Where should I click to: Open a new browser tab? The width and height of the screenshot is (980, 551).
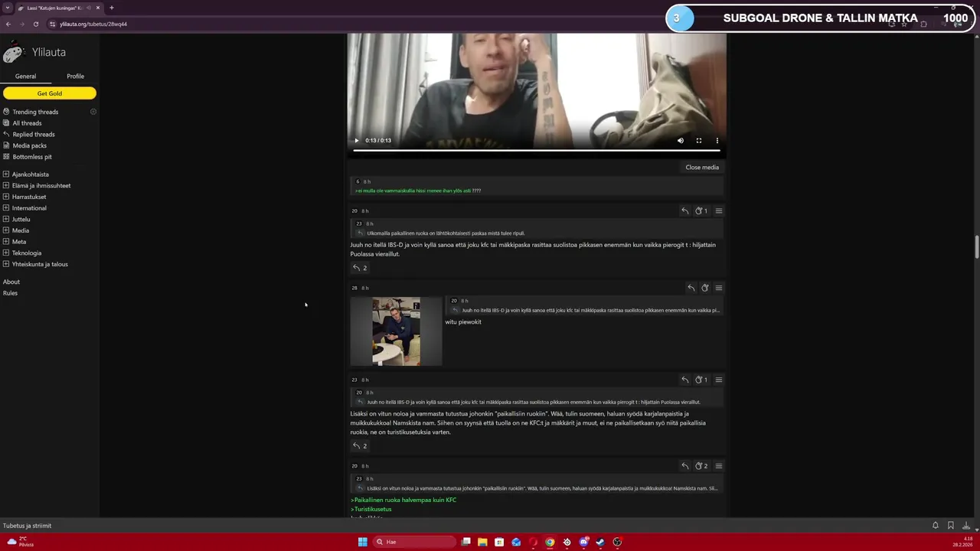[x=111, y=8]
